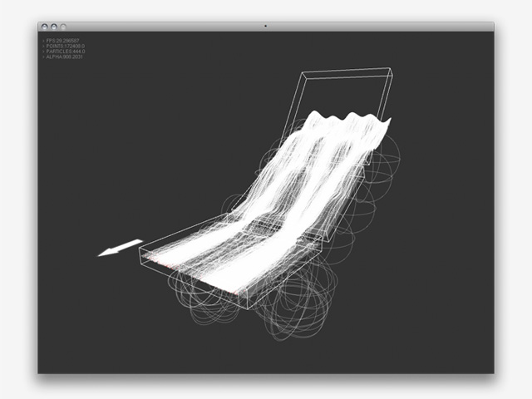
Task: Click the bullet marker beside FPS line
Action: click(x=42, y=40)
